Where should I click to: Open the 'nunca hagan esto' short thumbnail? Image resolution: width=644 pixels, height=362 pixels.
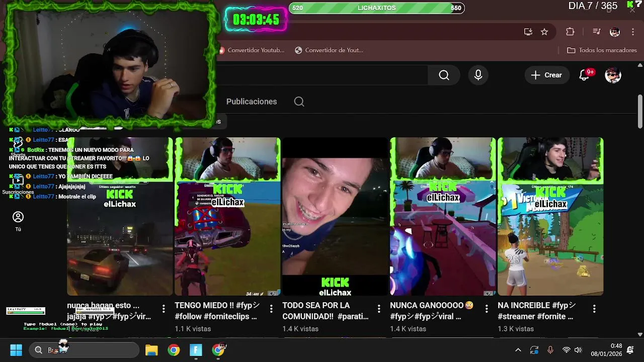[120, 217]
